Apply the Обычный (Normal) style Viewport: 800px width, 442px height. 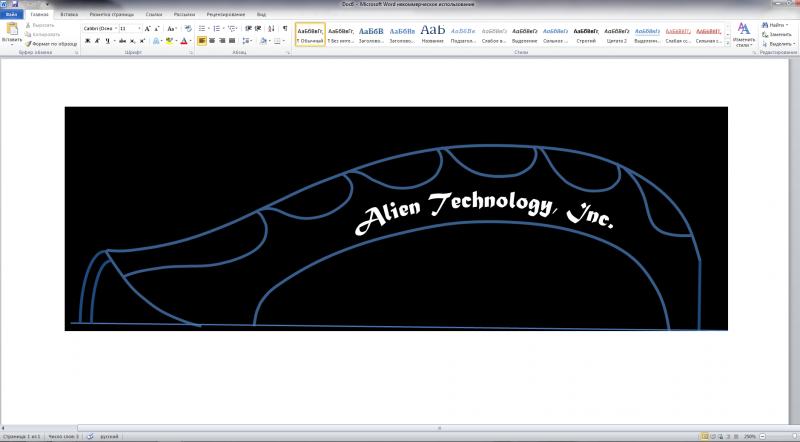310,35
